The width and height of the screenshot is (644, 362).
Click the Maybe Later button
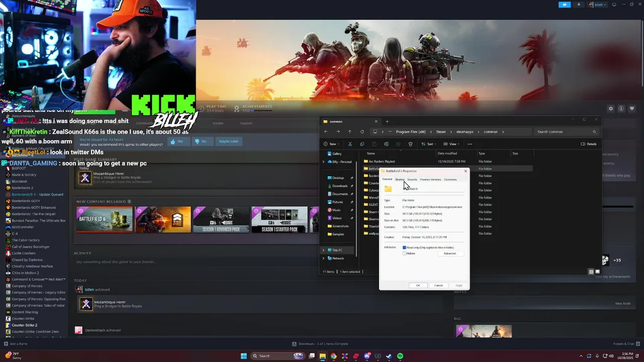228,141
